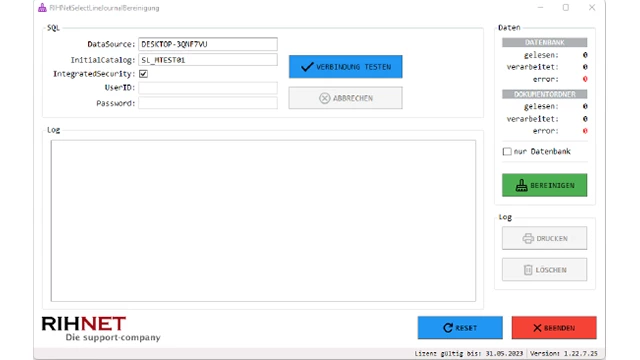Image resolution: width=640 pixels, height=360 pixels.
Task: Click the printer icon on Drucken
Action: click(528, 238)
